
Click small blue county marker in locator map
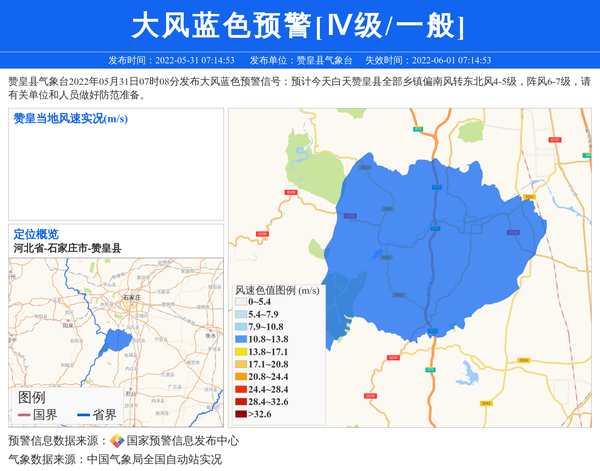tap(117, 340)
